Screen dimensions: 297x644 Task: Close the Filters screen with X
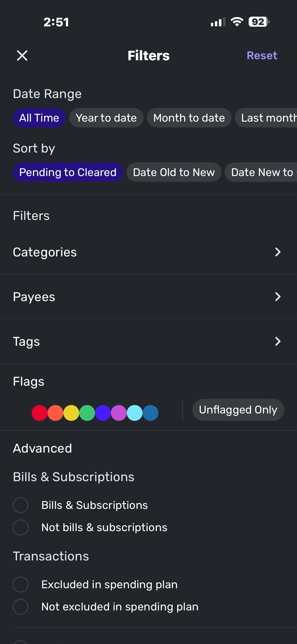(x=22, y=56)
